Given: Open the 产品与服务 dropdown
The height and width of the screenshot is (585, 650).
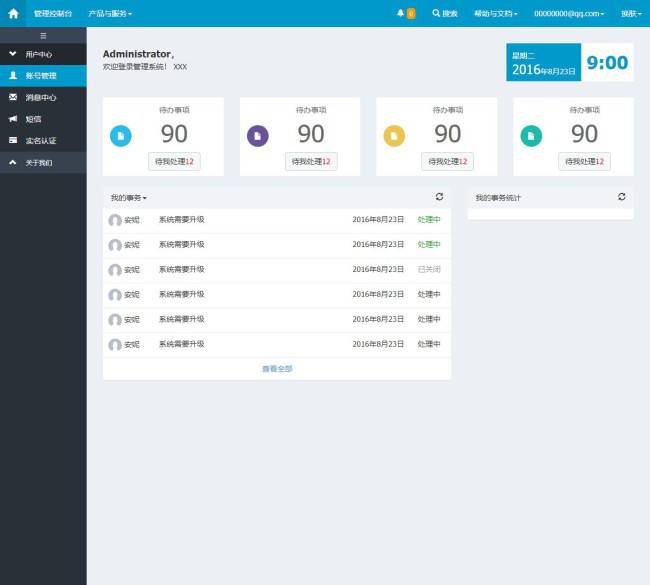Looking at the screenshot, I should 110,14.
